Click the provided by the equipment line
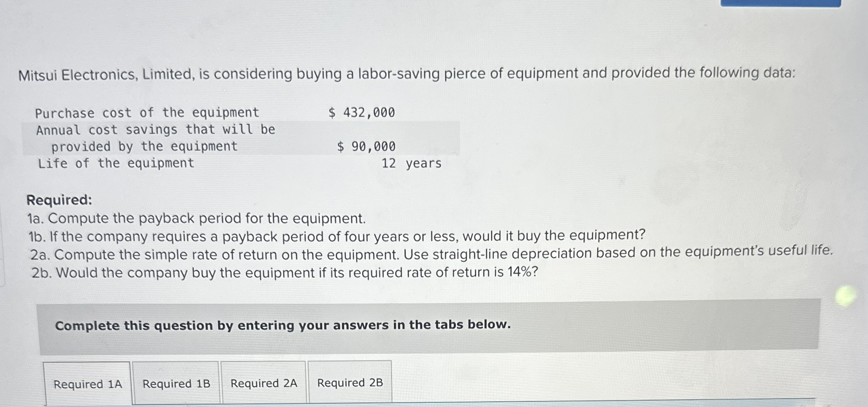This screenshot has height=407, width=868. [144, 146]
